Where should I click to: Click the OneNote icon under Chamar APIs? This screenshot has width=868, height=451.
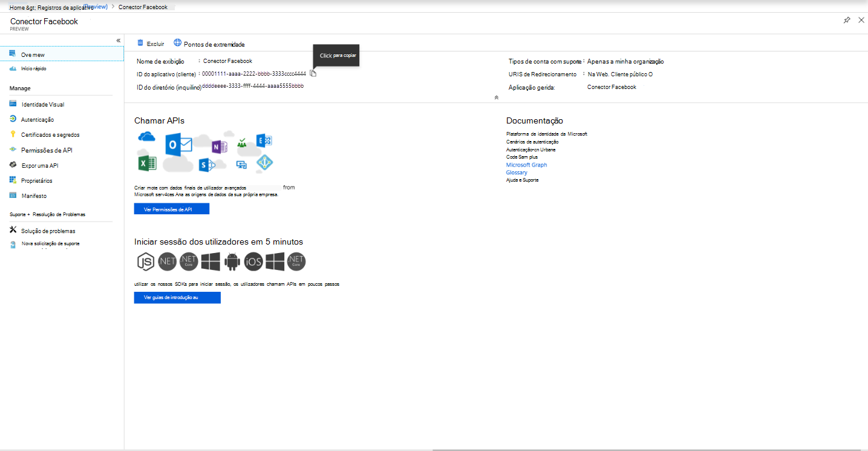219,146
